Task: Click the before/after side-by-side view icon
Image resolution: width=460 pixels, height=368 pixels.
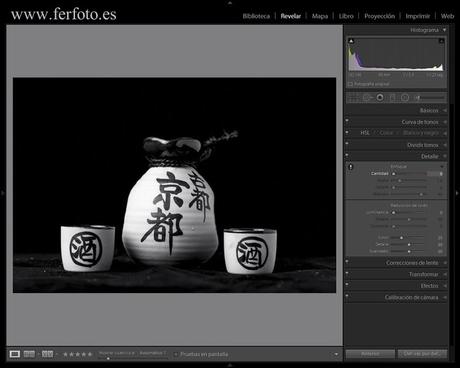Action: 29,354
